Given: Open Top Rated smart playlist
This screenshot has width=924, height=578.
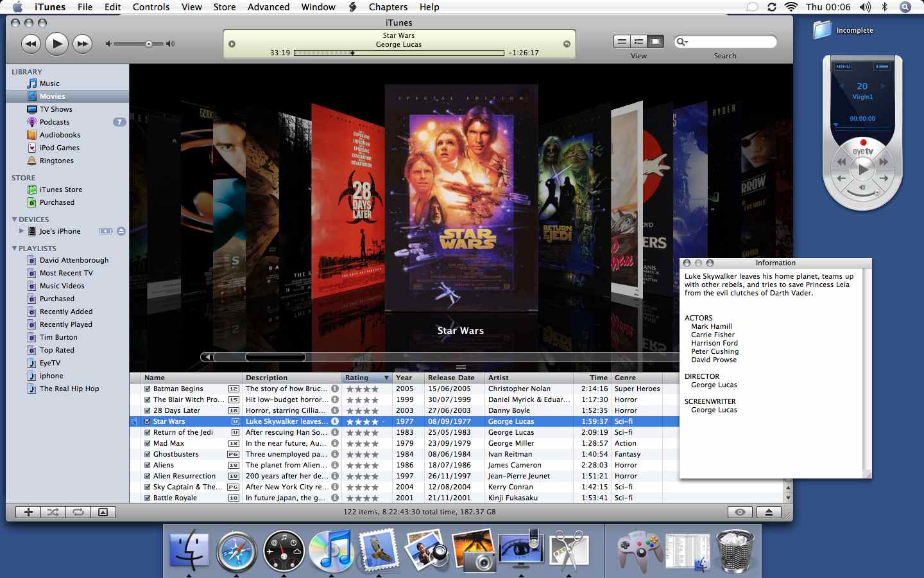Looking at the screenshot, I should 56,350.
